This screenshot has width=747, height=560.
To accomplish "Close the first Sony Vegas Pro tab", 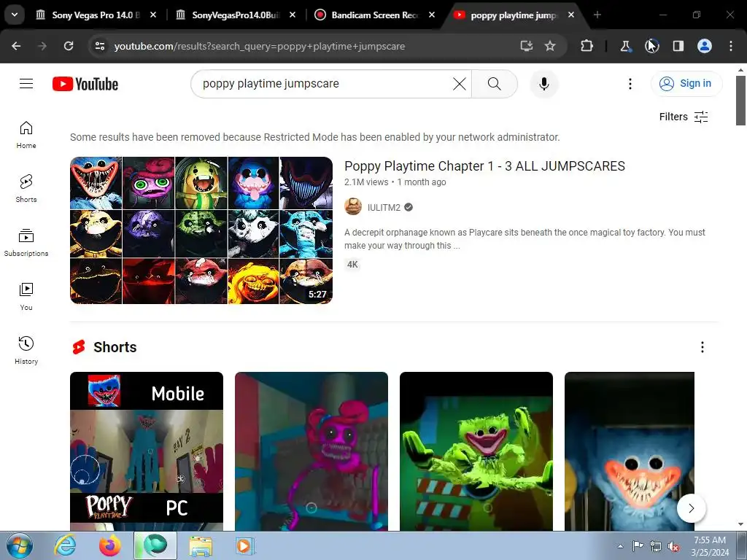I will tap(153, 15).
